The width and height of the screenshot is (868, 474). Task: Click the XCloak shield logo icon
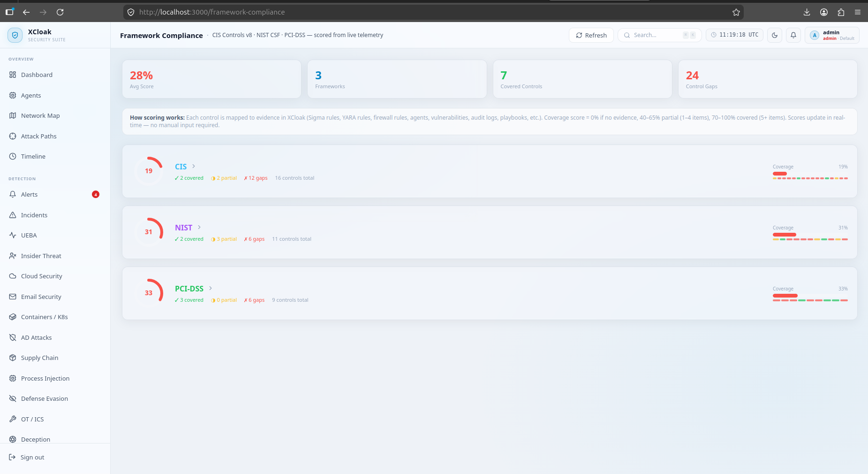pos(15,35)
